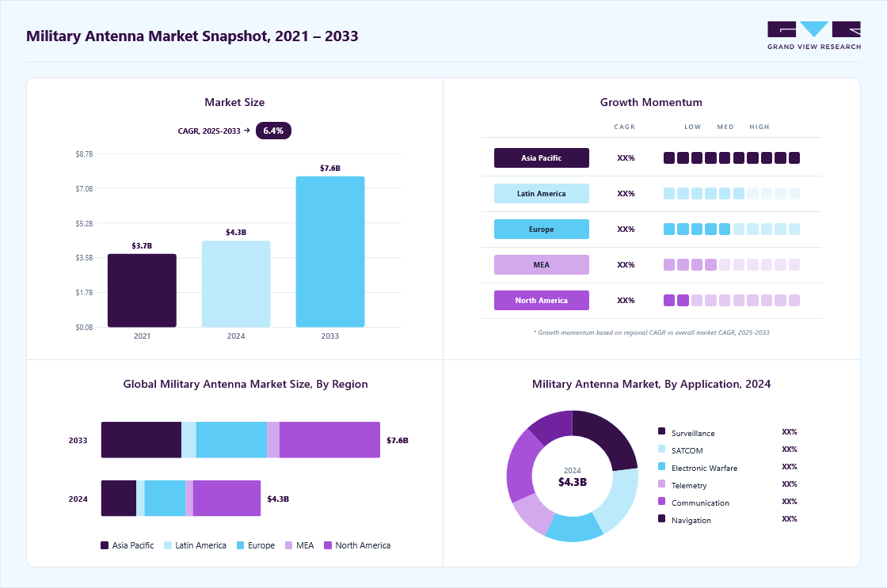Viewport: 887px width, 588px height.
Task: Select the Europe region label in Growth Momentum
Action: 542,229
